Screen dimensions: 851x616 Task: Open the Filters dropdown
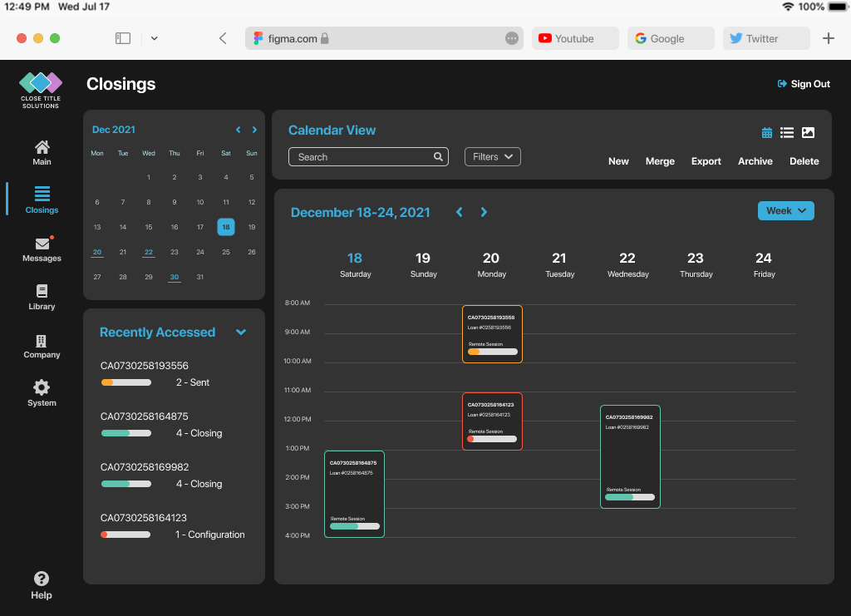tap(492, 156)
